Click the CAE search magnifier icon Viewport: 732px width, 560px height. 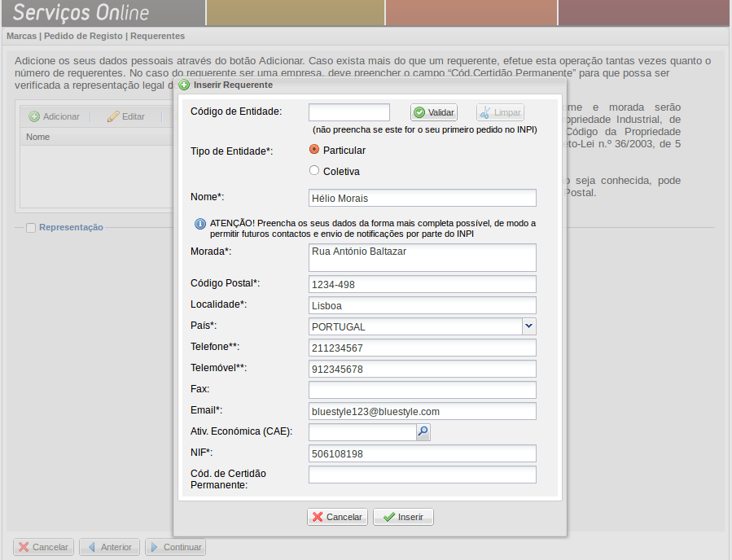[423, 432]
